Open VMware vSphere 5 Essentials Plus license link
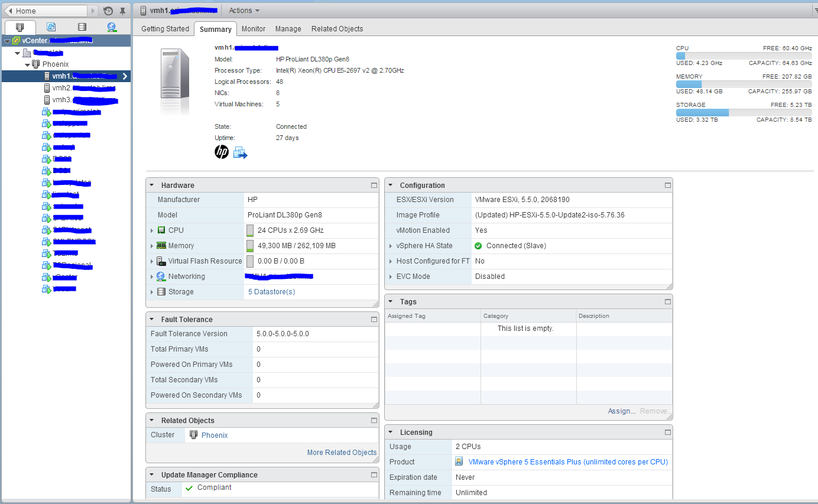 pyautogui.click(x=568, y=462)
